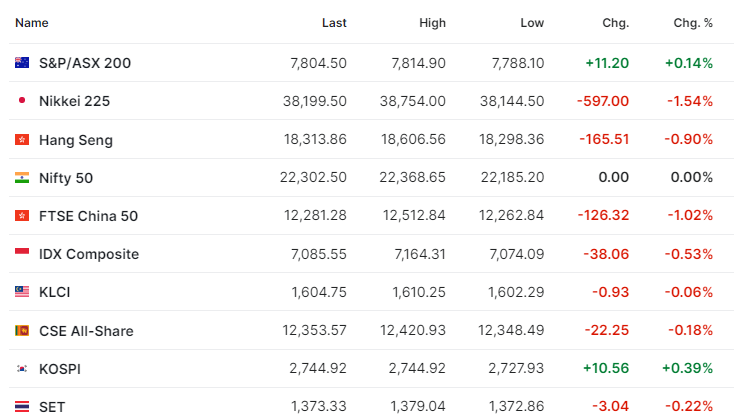This screenshot has height=420, width=734.
Task: Click the Hong Kong flag next to Hang Seng
Action: (22, 140)
